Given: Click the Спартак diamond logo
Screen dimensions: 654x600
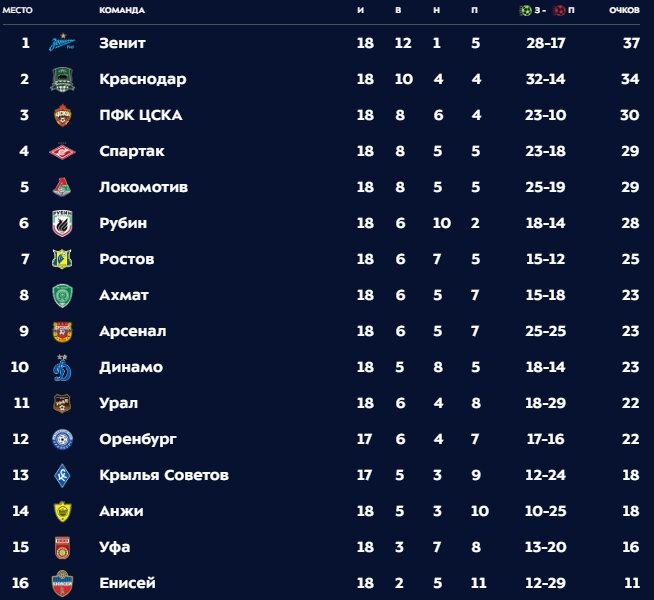Looking at the screenshot, I should click(x=62, y=151).
